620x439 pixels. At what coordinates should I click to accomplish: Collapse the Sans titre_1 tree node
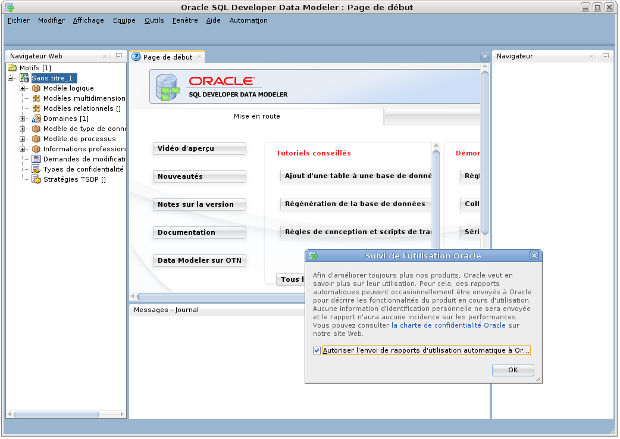click(x=11, y=78)
